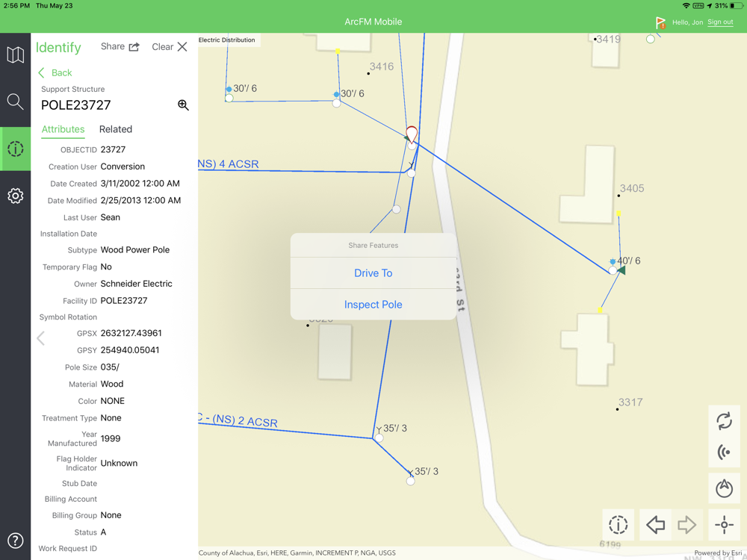Image resolution: width=747 pixels, height=560 pixels.
Task: Click the GPSY value 254940.05041
Action: pyautogui.click(x=129, y=350)
